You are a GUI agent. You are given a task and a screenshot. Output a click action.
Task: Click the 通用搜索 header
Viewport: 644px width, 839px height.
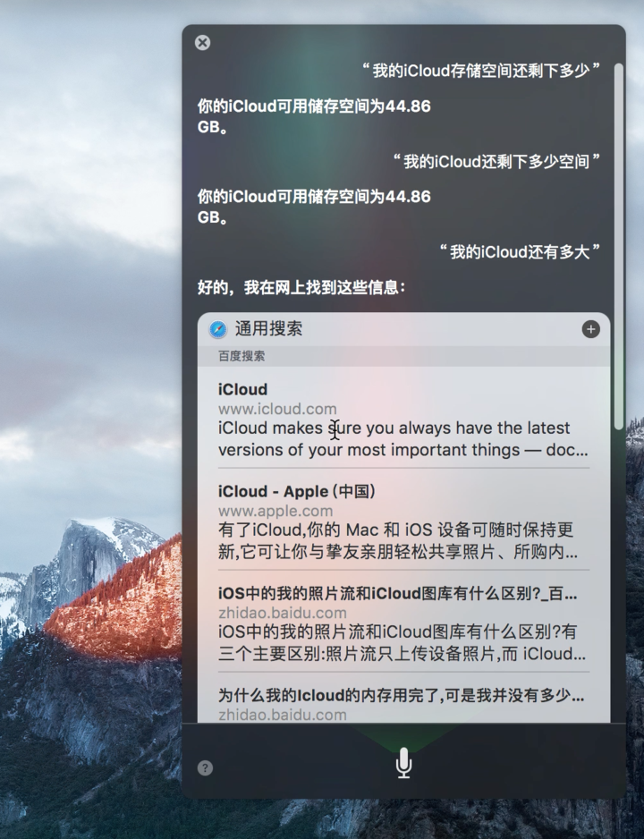268,328
